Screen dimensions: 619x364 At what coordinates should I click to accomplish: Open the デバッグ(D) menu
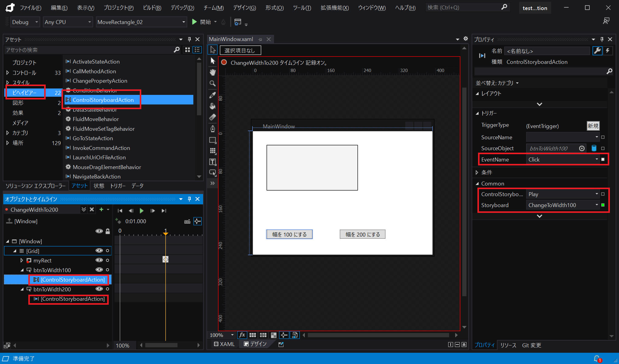click(182, 8)
